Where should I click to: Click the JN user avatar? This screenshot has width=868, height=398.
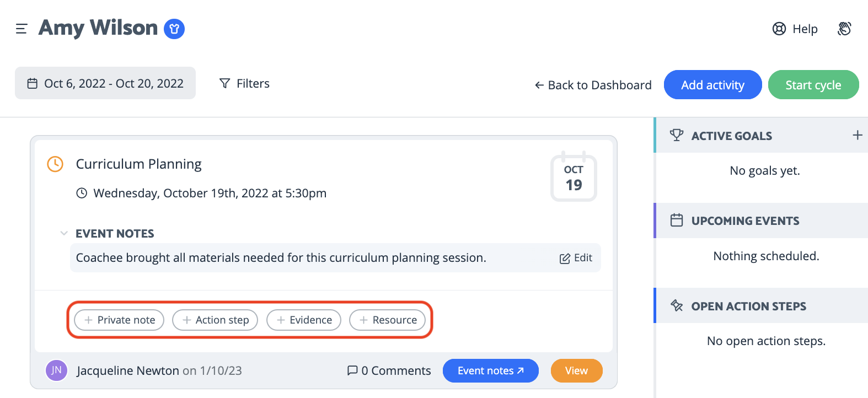click(x=56, y=370)
